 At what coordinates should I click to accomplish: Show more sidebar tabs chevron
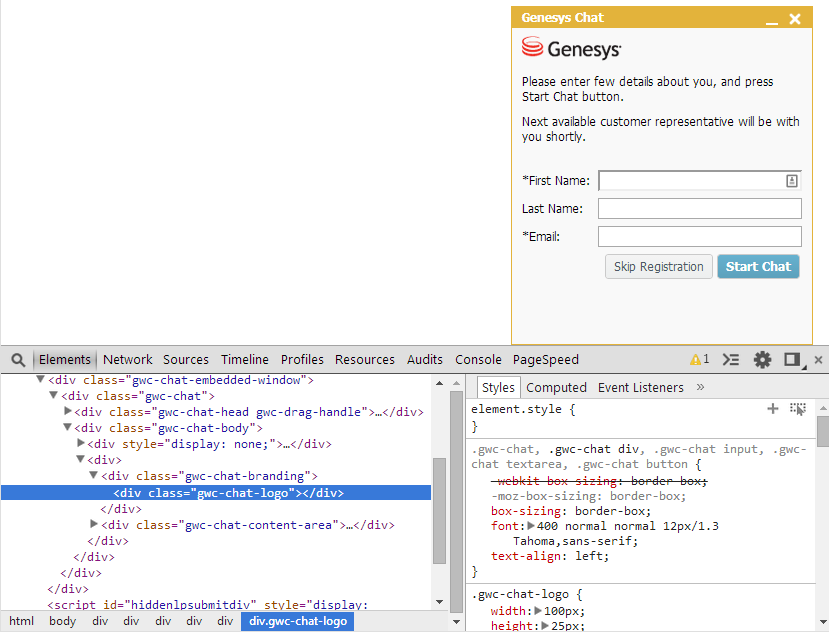click(701, 387)
